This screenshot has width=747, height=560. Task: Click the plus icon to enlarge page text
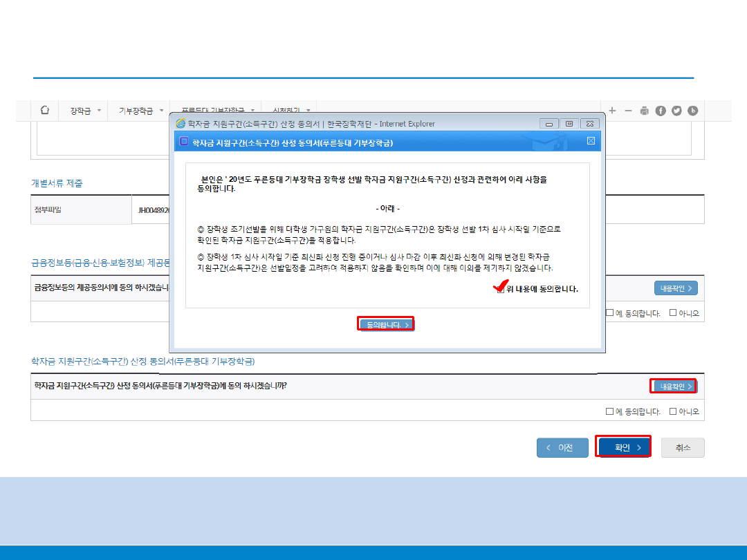click(612, 111)
